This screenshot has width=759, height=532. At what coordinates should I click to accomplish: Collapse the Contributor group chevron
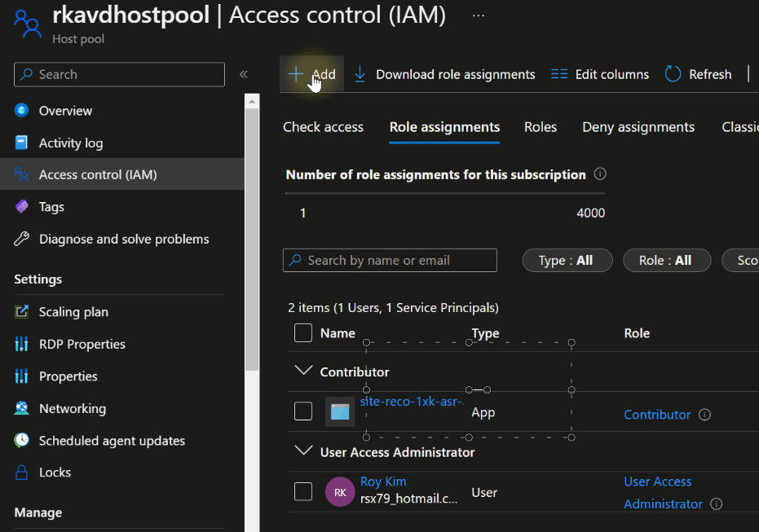(303, 372)
